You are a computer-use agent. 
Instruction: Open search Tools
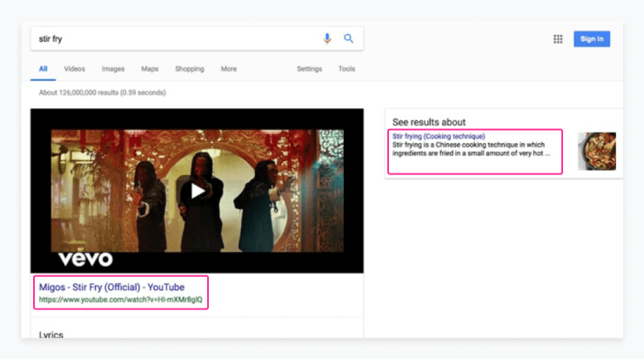(346, 69)
